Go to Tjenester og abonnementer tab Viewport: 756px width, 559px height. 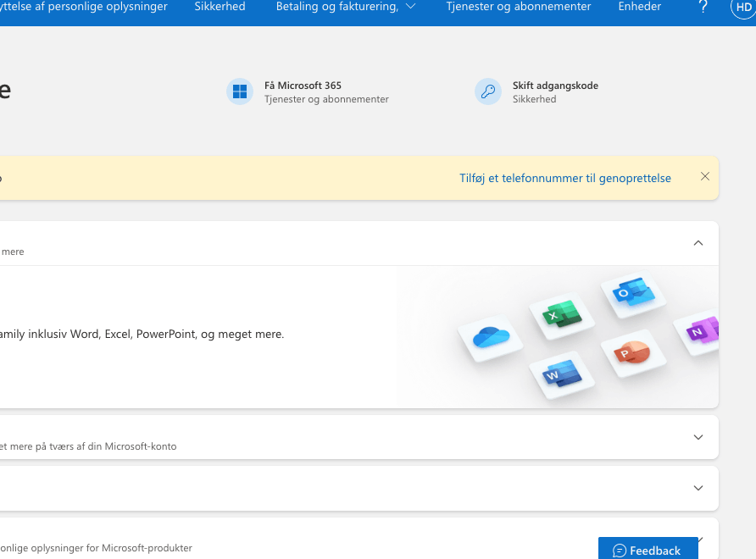coord(519,7)
